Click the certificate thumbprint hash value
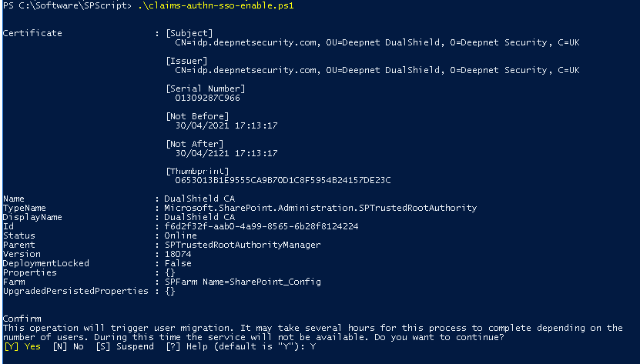640x364 pixels. click(283, 180)
